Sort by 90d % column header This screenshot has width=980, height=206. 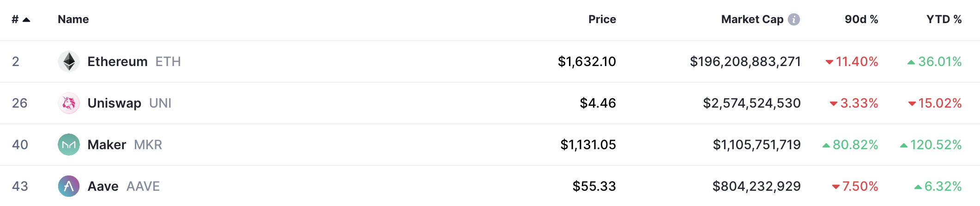tap(861, 19)
